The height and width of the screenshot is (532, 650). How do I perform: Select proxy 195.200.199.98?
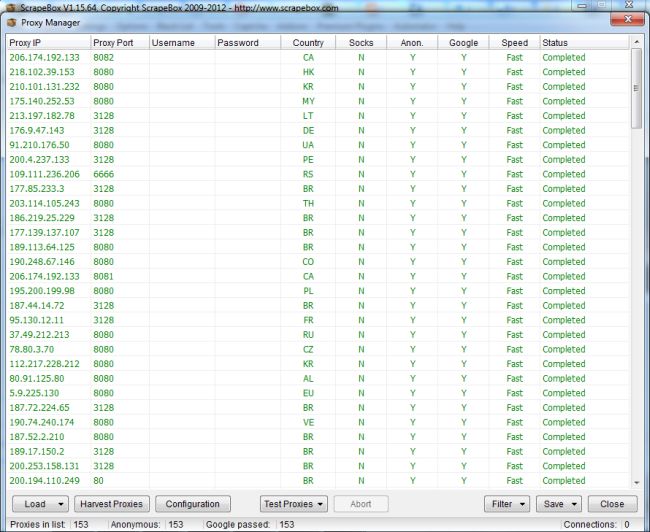tap(42, 291)
